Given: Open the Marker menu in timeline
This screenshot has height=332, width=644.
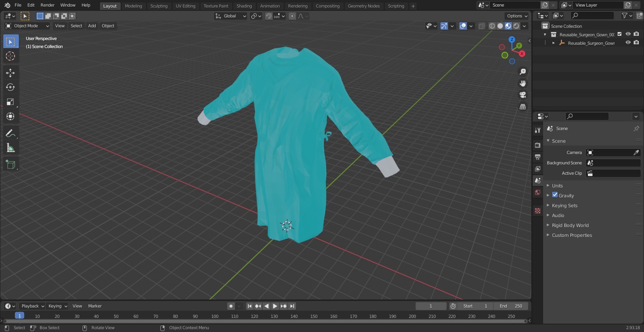Looking at the screenshot, I should pyautogui.click(x=95, y=306).
